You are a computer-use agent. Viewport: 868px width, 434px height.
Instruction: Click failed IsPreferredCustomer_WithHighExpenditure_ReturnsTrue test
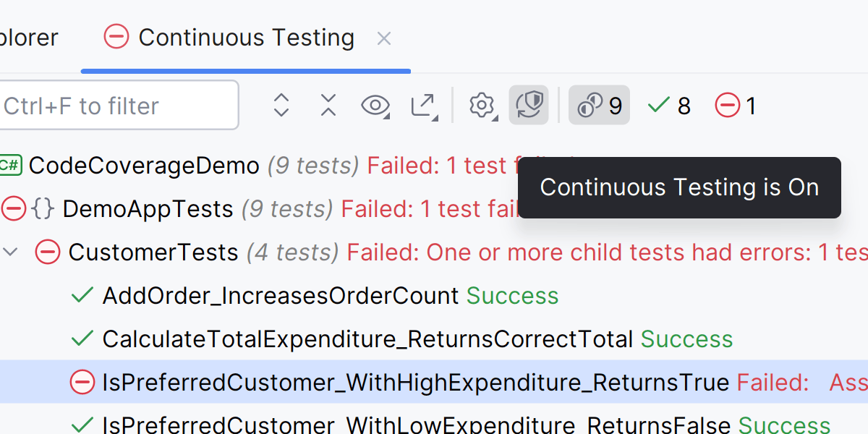(415, 382)
